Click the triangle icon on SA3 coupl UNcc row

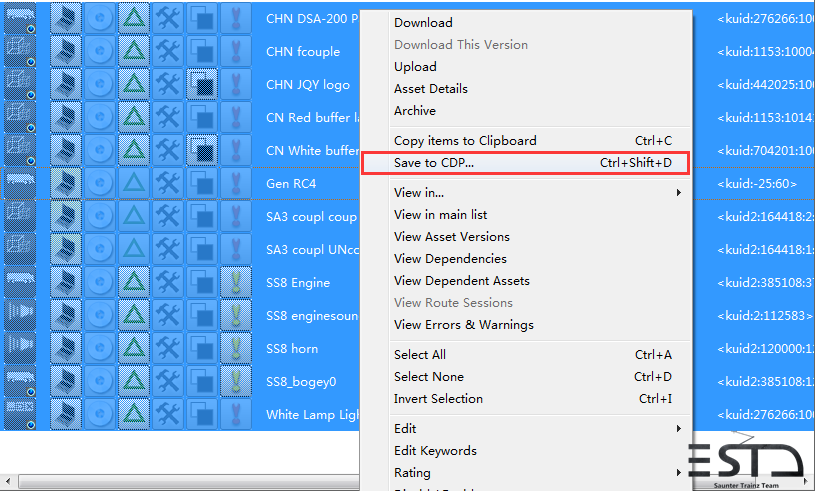click(x=134, y=249)
